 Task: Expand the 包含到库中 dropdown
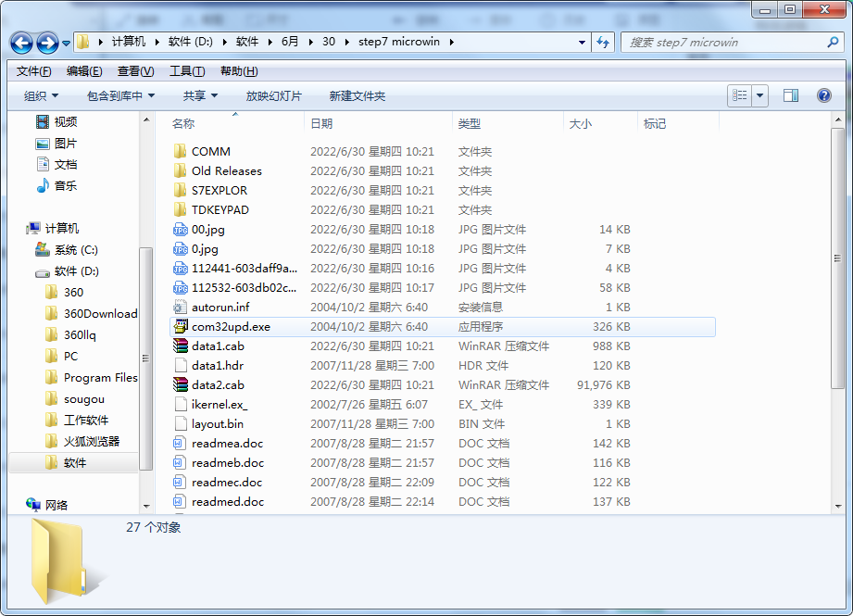pos(120,95)
